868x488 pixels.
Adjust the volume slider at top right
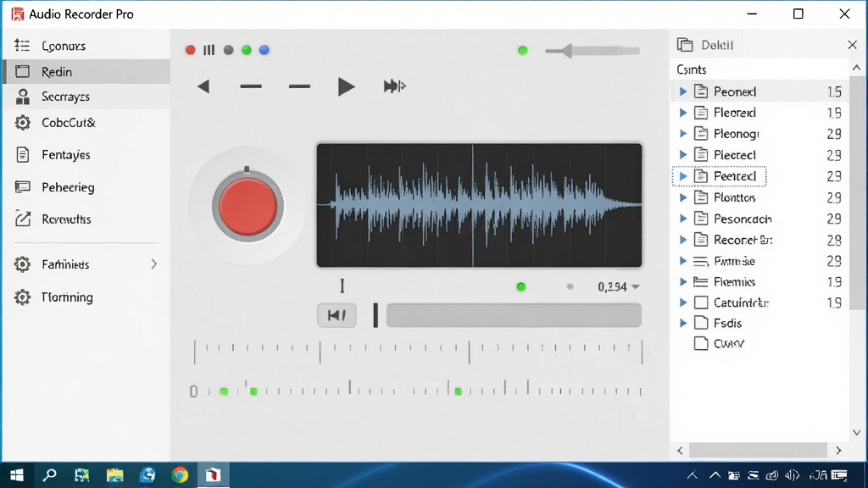(x=593, y=51)
